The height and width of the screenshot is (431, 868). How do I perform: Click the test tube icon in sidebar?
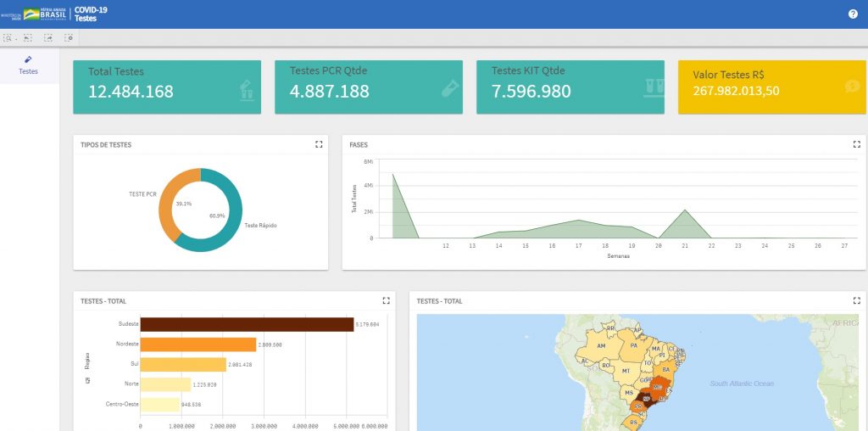click(29, 59)
